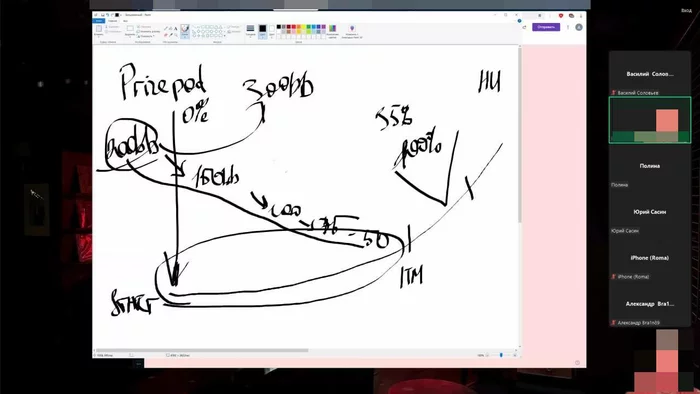Viewport: 700px width, 394px height.
Task: Switch to Paint's View ribbon tab
Action: 125,21
